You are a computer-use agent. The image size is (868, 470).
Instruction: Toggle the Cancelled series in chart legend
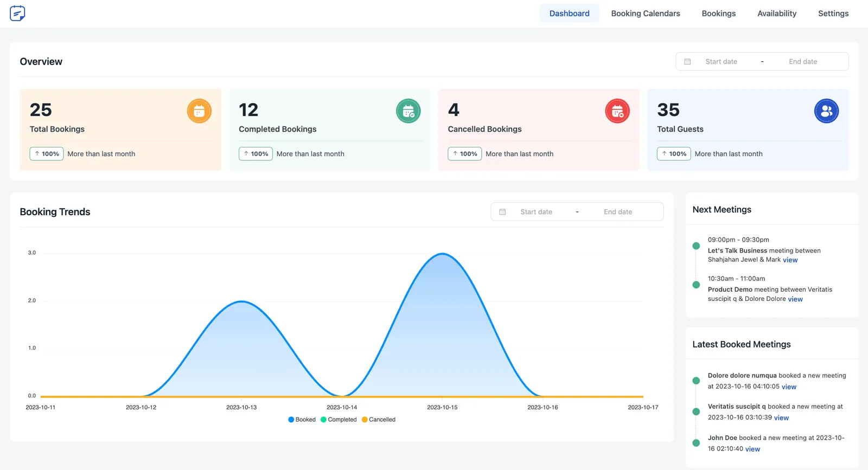pyautogui.click(x=379, y=420)
